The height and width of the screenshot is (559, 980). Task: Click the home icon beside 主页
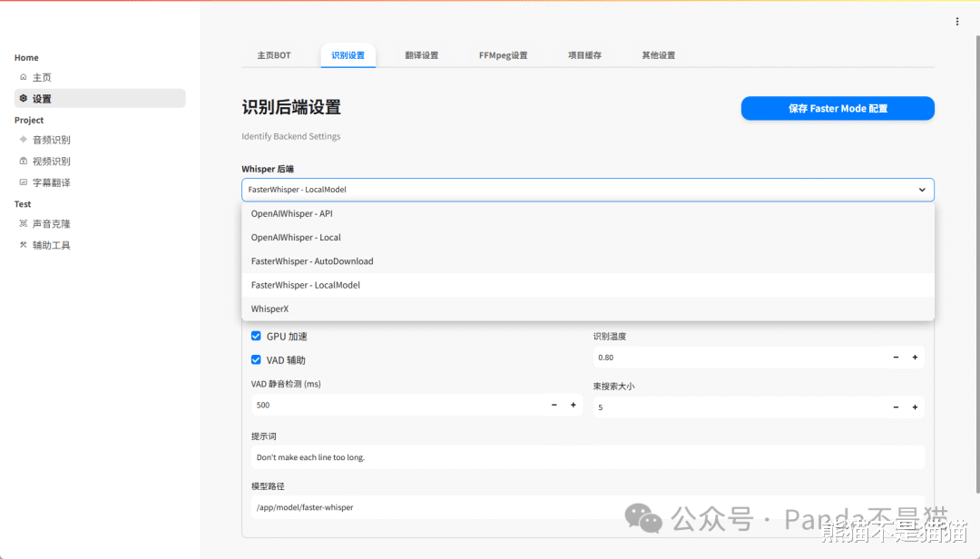click(x=24, y=77)
